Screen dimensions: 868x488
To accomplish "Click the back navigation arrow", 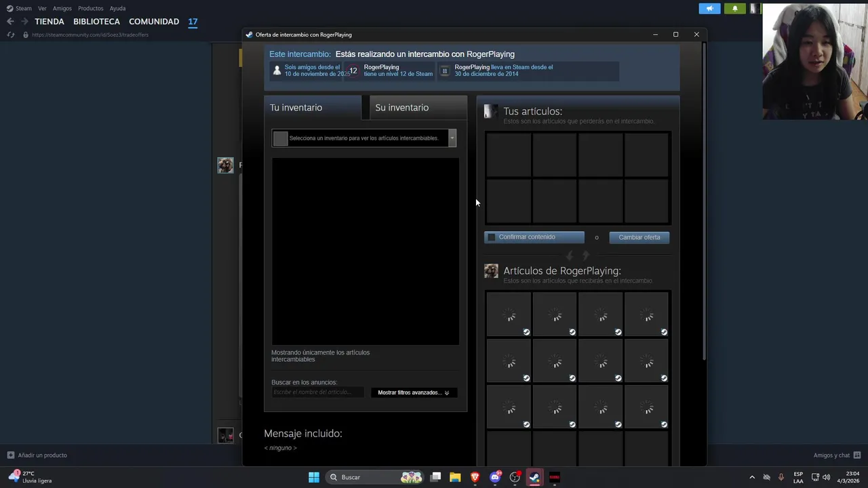I will point(10,22).
